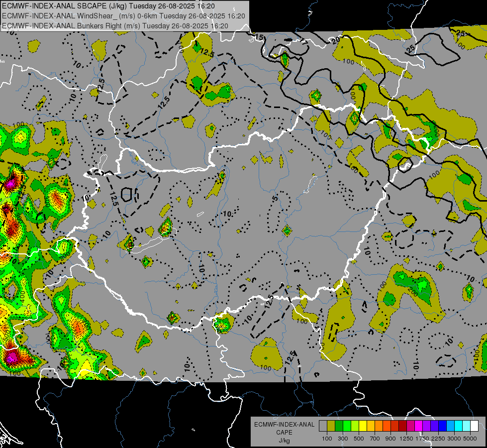Click the CAPE label in legend

(284, 433)
